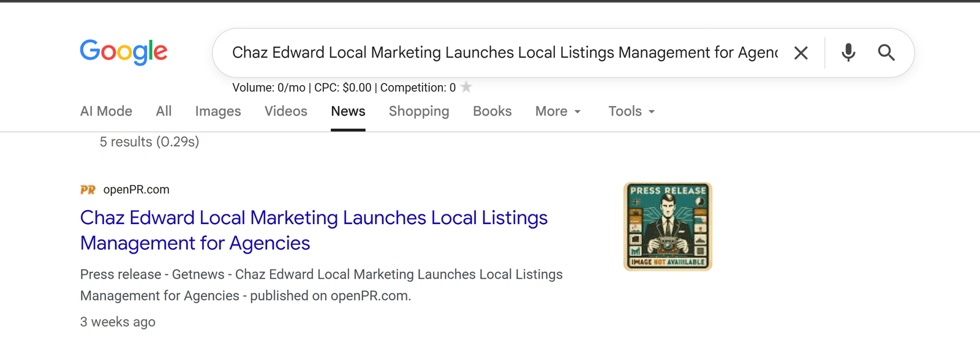The image size is (980, 354).
Task: Open the Chaz Edward Local Marketing headline link
Action: [x=314, y=230]
